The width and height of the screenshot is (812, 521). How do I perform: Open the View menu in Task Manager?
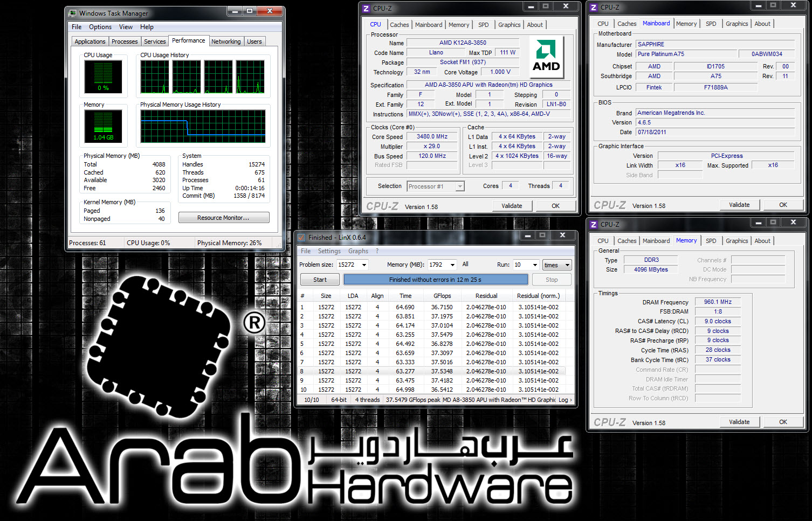[126, 27]
